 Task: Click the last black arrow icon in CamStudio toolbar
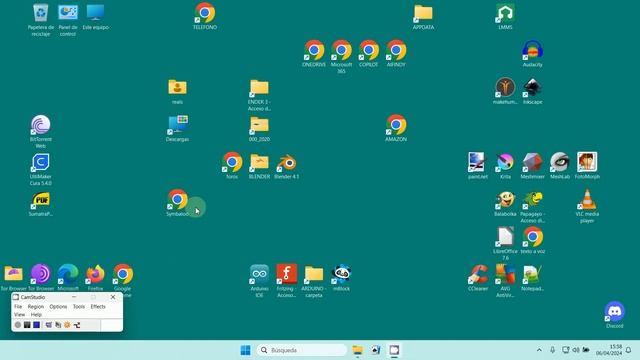point(77,325)
